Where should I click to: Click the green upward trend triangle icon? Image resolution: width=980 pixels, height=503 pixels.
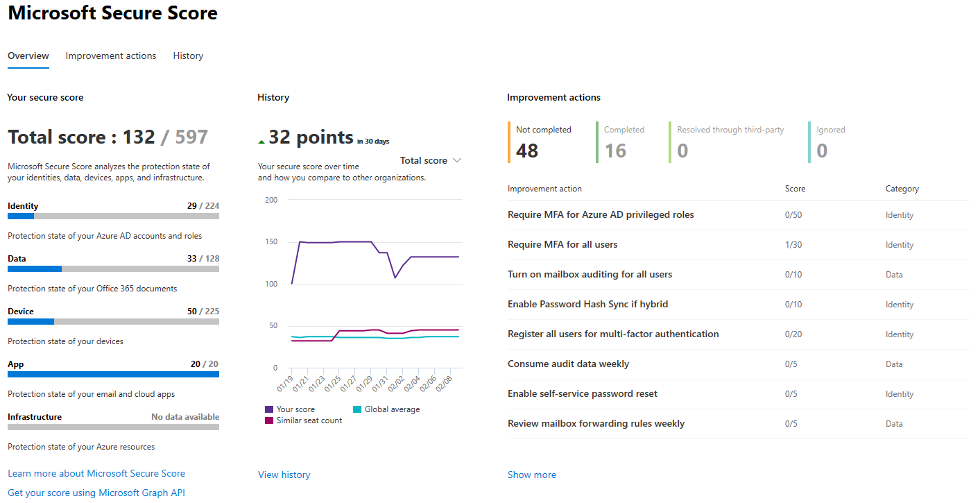click(261, 142)
